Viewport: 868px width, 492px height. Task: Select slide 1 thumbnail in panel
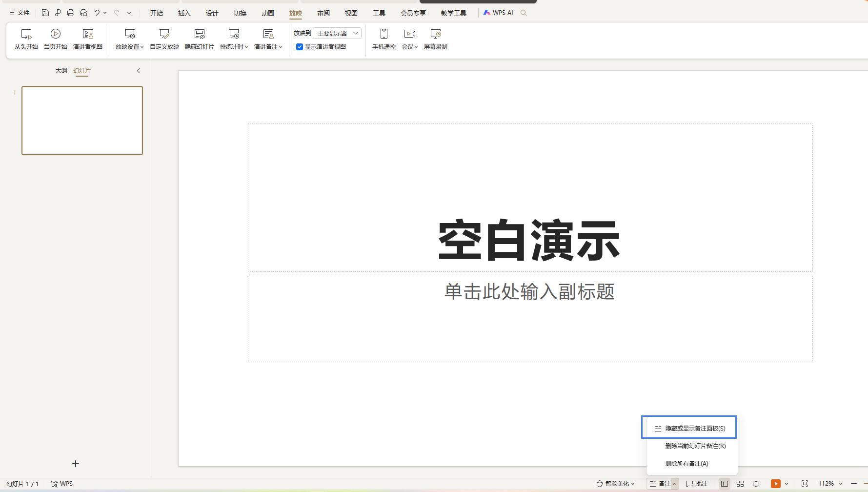tap(82, 121)
